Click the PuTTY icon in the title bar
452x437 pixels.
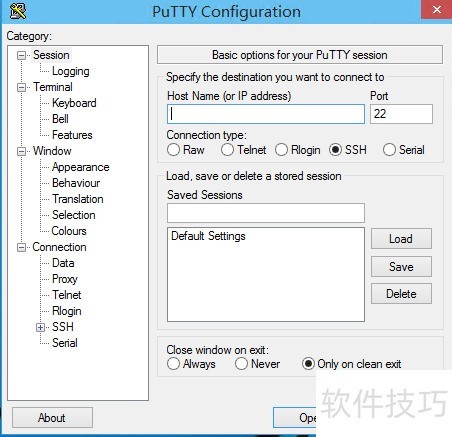coord(18,11)
